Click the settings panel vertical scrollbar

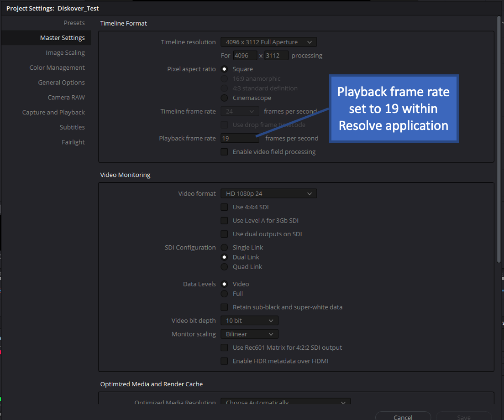click(499, 140)
